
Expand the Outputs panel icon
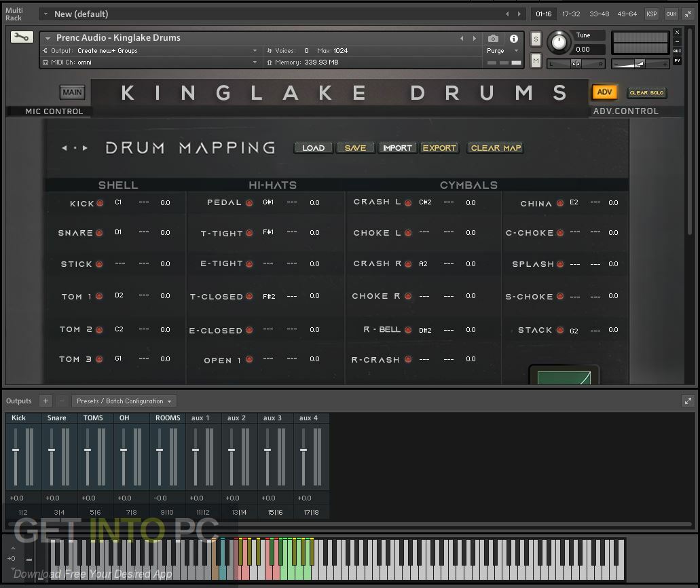688,401
